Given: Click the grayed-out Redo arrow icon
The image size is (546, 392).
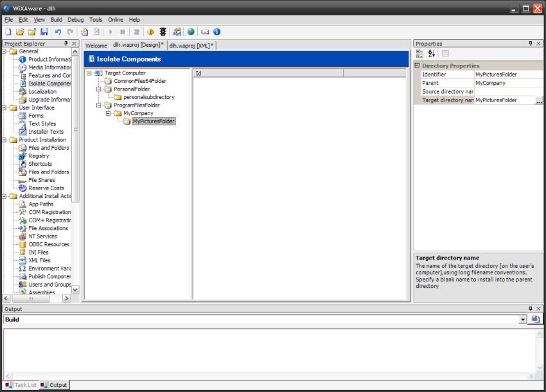Looking at the screenshot, I should pyautogui.click(x=71, y=32).
